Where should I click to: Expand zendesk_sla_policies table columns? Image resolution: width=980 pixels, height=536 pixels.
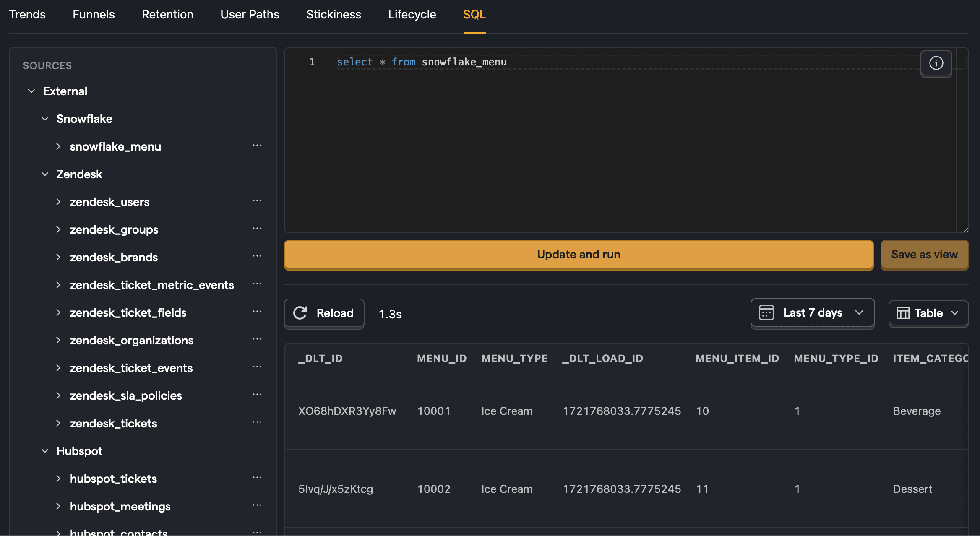click(58, 395)
